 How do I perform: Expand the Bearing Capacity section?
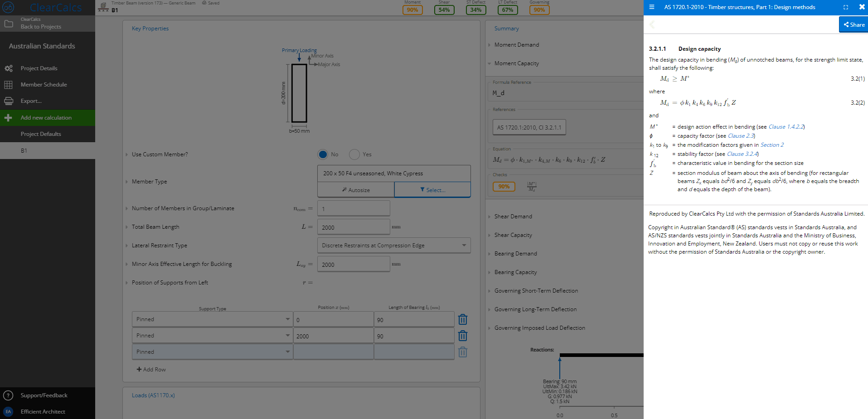[516, 272]
